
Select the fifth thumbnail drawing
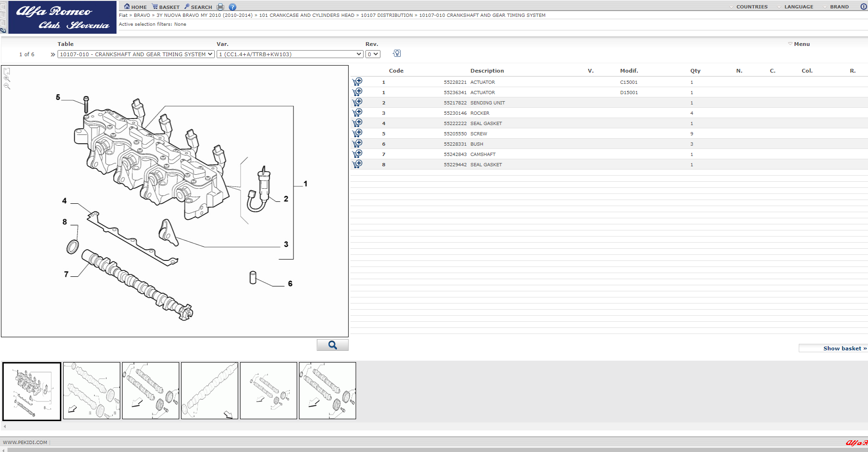pos(269,391)
